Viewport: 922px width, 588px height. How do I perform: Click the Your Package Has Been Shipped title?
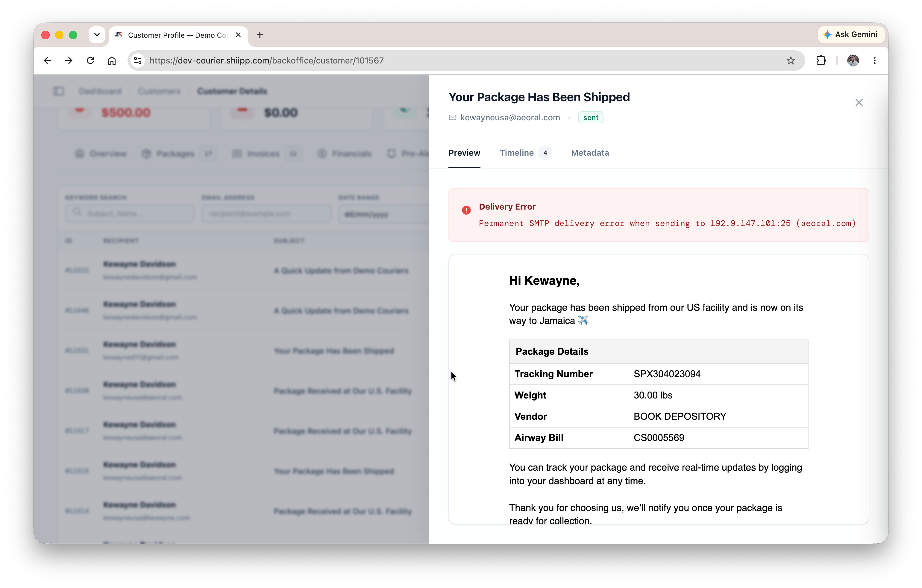(539, 97)
